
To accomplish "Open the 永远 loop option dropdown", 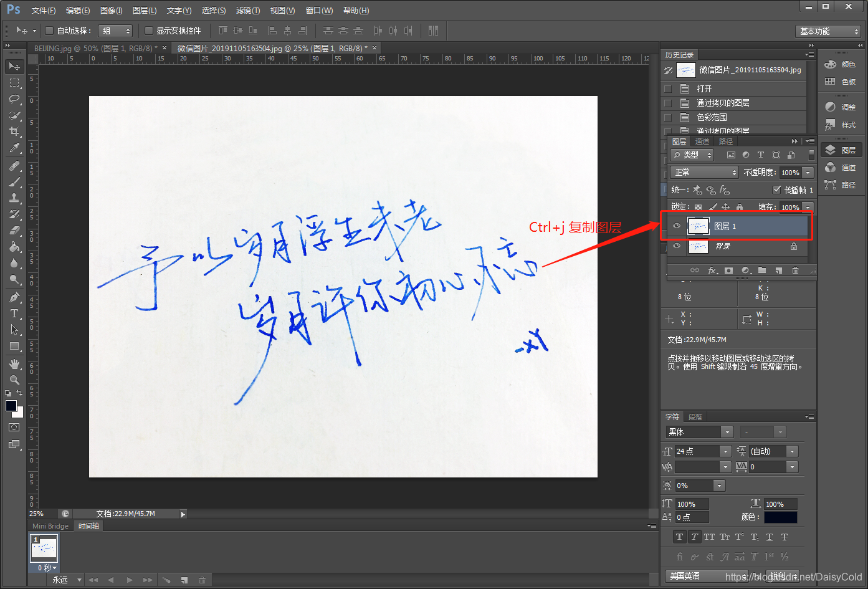I will tap(67, 580).
